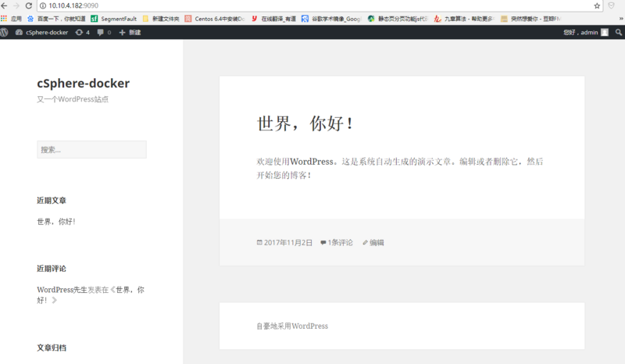Click the 近期文章 widget heading
This screenshot has width=625, height=364.
pyautogui.click(x=52, y=201)
